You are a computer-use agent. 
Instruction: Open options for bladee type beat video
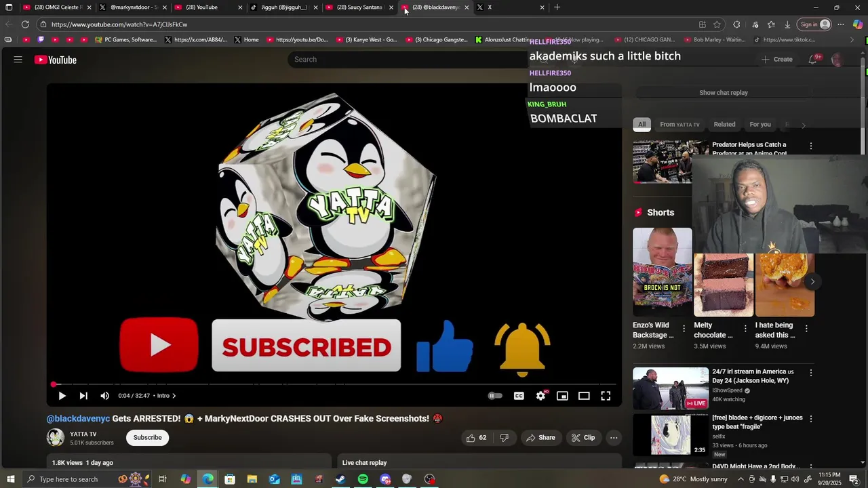810,419
